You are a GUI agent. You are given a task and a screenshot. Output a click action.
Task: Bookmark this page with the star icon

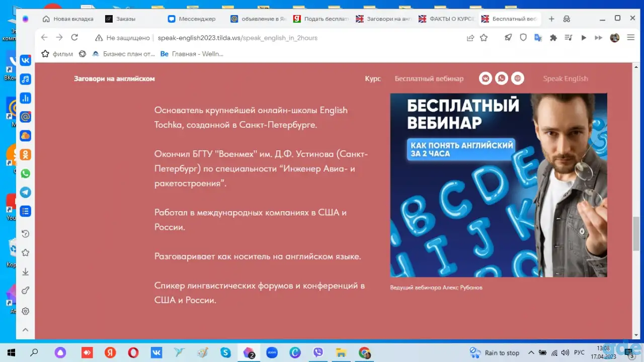484,38
